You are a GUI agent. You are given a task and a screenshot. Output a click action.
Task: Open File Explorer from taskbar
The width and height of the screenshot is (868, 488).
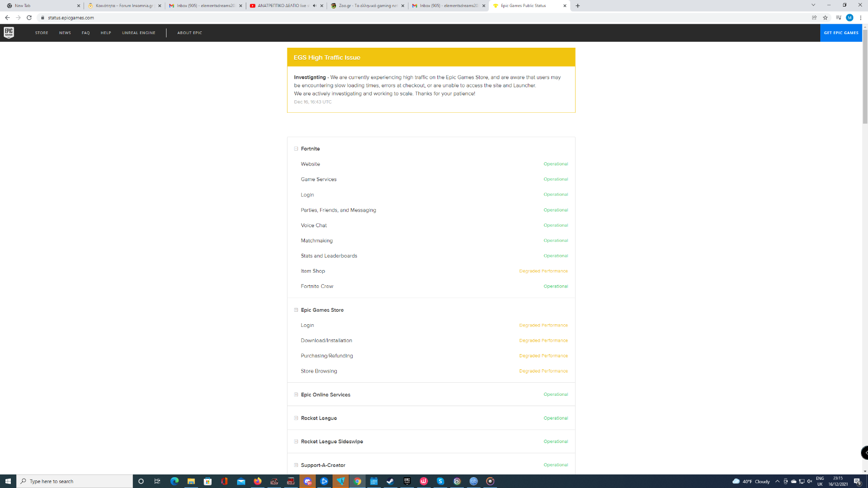coord(191,481)
